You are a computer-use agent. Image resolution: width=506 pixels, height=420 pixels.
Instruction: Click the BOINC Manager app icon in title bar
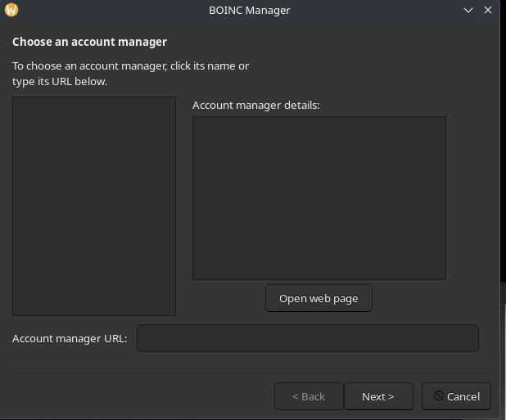(11, 10)
